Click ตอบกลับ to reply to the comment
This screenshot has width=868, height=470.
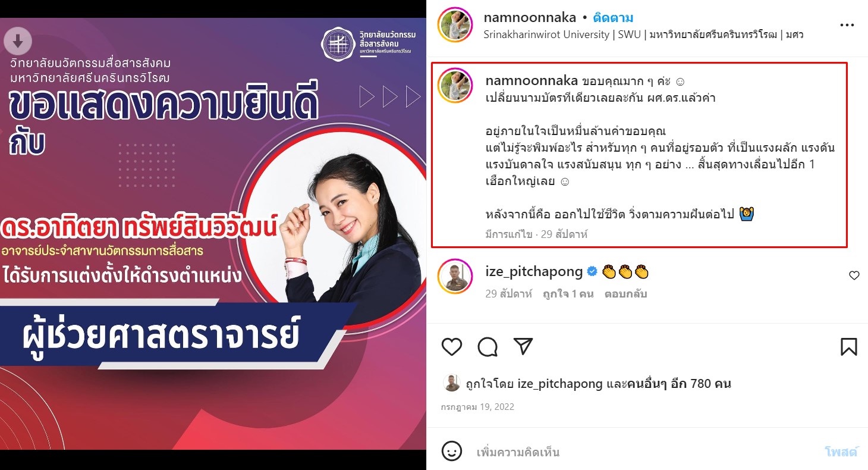coord(625,294)
